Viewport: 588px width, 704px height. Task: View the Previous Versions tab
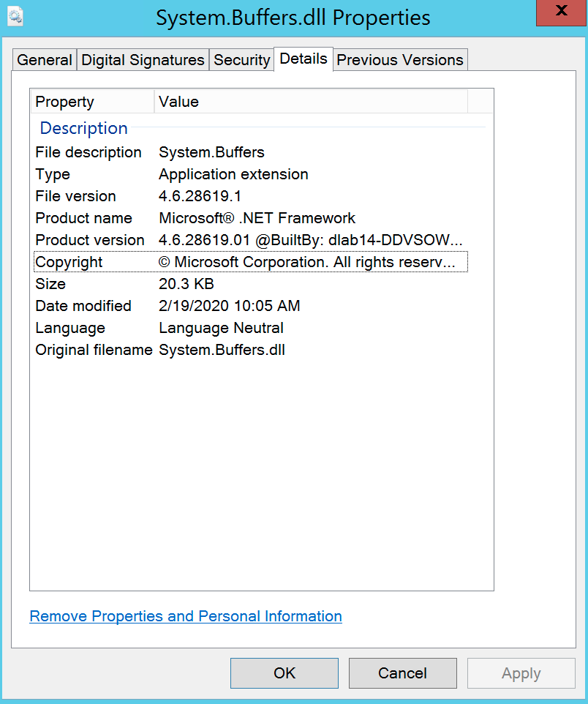399,59
